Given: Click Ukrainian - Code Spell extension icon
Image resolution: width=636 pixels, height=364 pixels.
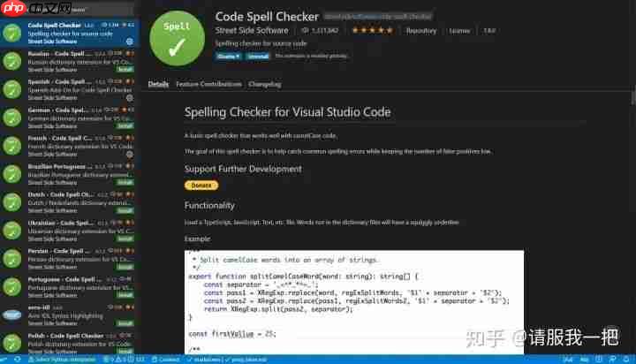Looking at the screenshot, I should (12, 231).
